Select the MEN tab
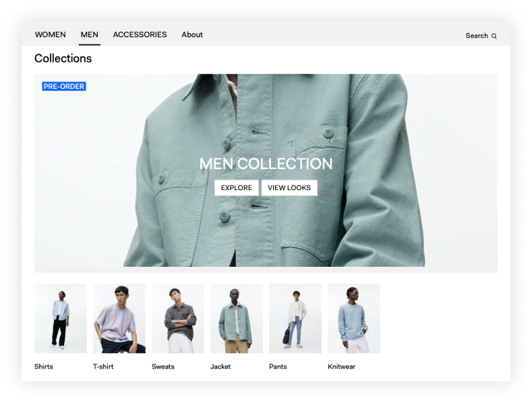Viewport: 532px width, 403px height. pos(90,34)
